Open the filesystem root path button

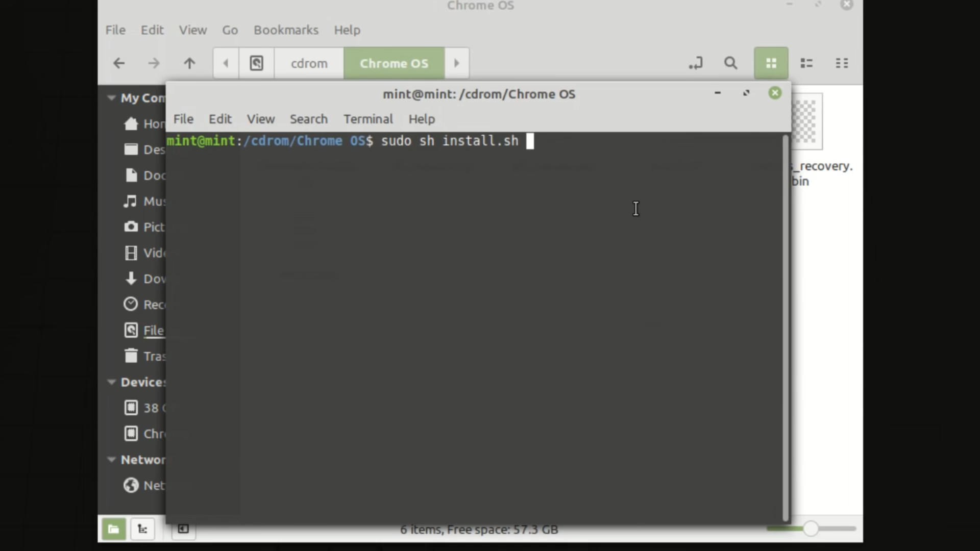256,63
